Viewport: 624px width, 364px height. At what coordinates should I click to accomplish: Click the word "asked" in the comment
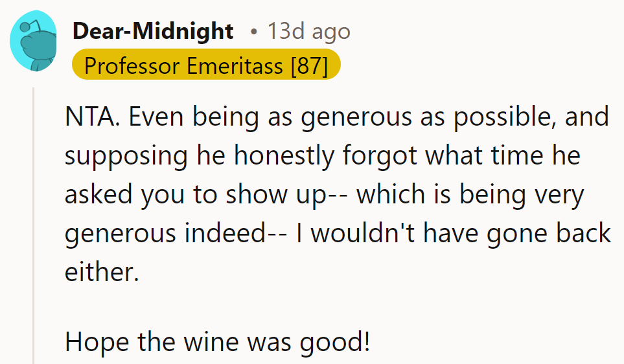98,194
